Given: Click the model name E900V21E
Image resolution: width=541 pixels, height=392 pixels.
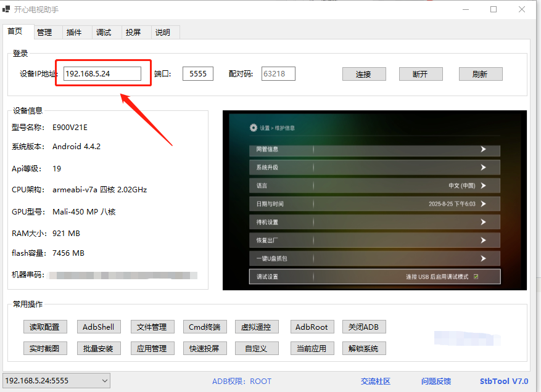Looking at the screenshot, I should [x=70, y=128].
